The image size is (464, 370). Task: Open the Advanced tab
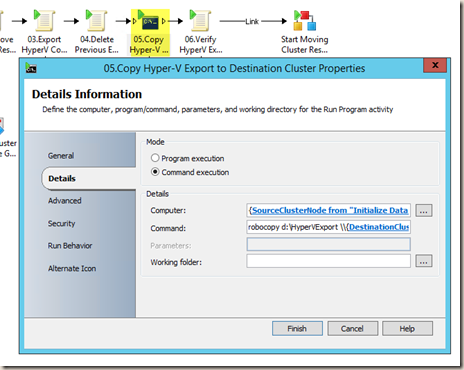(x=65, y=201)
